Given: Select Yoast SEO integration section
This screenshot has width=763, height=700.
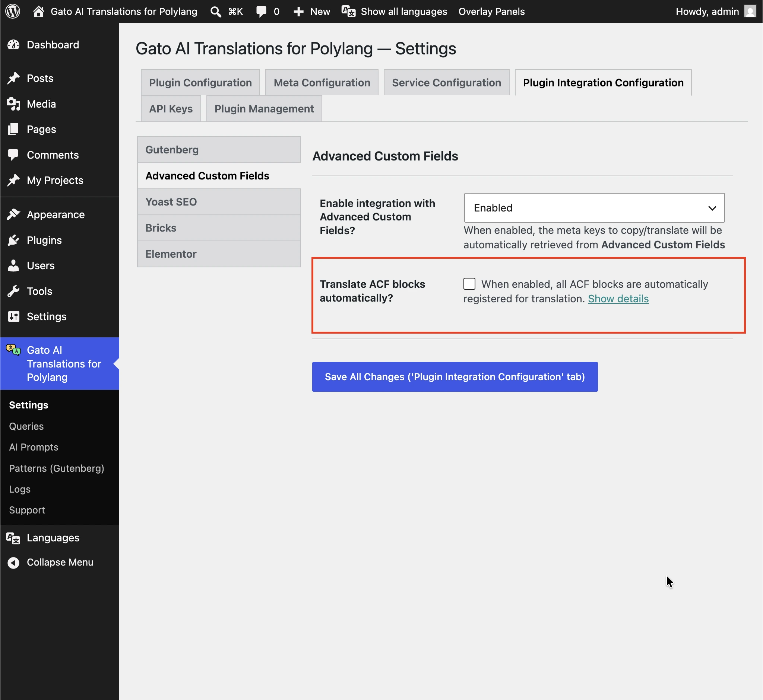Looking at the screenshot, I should (219, 202).
